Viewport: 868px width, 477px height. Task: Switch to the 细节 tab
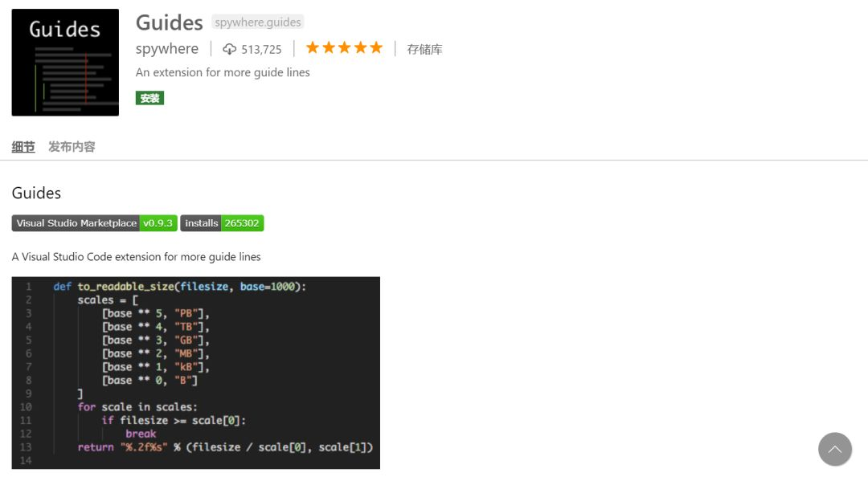[x=23, y=147]
